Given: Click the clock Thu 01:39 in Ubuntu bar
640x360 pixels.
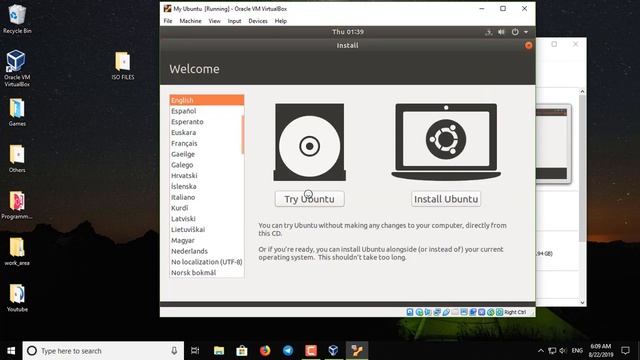Looking at the screenshot, I should coord(348,32).
